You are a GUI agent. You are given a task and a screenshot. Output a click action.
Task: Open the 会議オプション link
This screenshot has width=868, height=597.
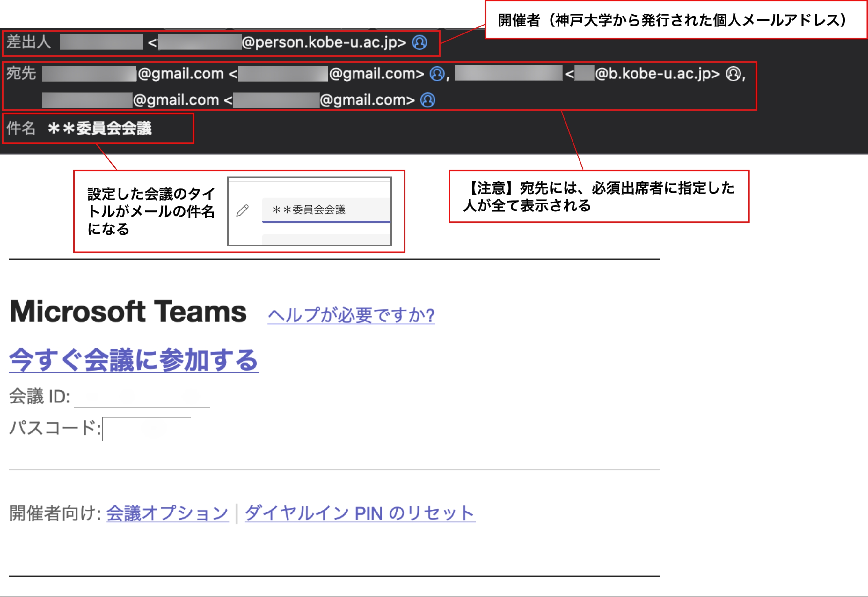click(167, 513)
